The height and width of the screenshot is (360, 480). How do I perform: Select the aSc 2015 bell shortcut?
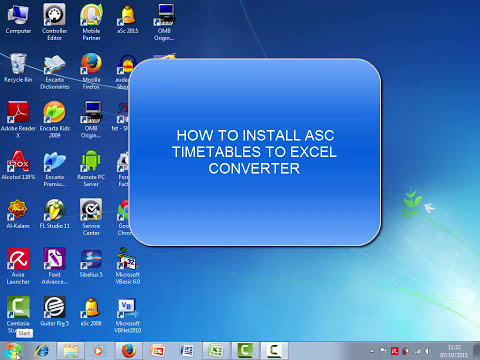[x=128, y=19]
